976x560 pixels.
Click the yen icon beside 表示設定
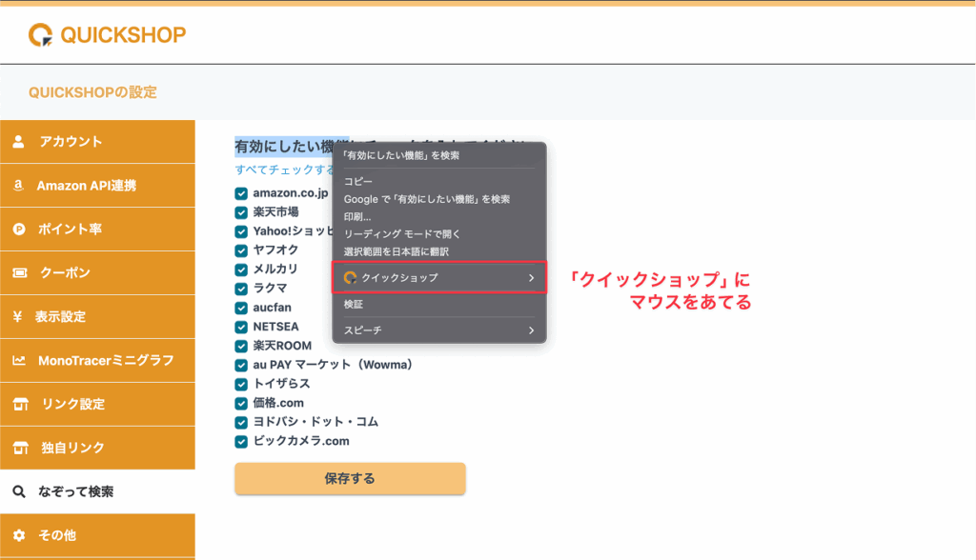pos(17,317)
